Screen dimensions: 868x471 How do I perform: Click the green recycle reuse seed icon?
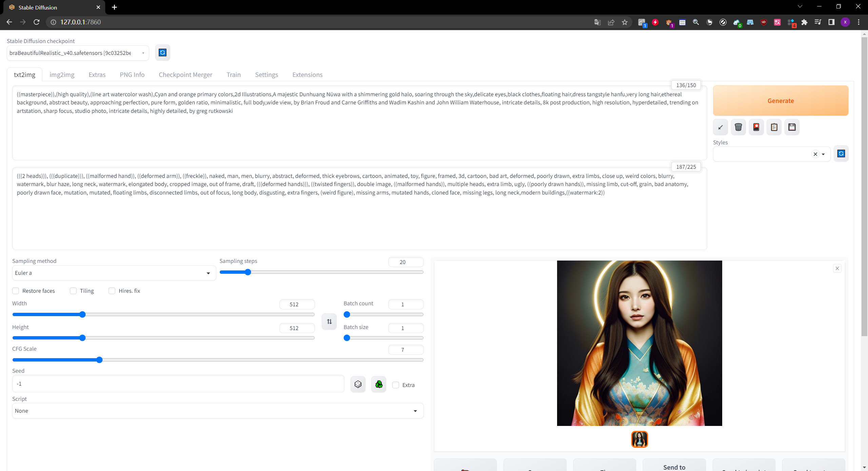click(x=379, y=384)
